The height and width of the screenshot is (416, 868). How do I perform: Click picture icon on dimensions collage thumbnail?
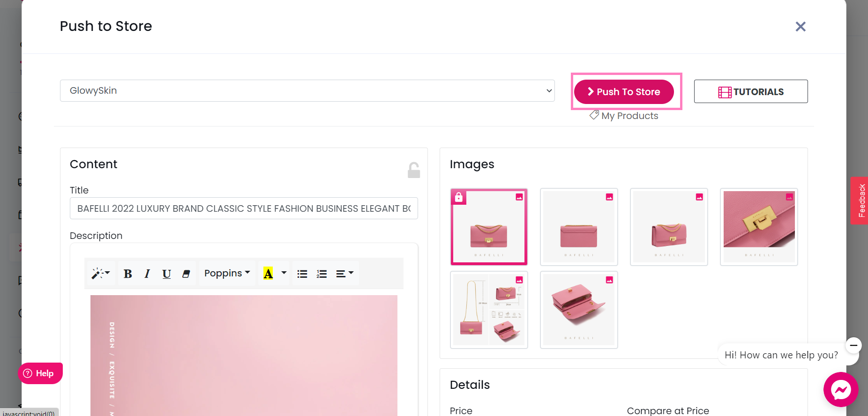click(519, 280)
